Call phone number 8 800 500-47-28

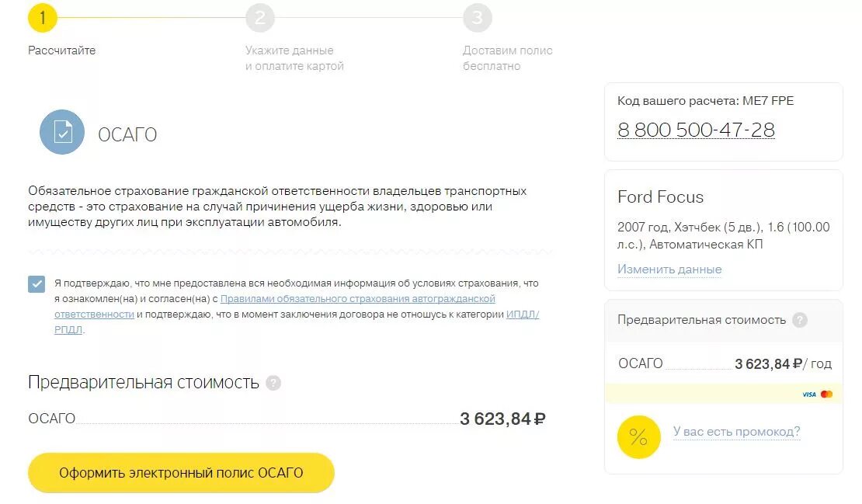coord(696,130)
